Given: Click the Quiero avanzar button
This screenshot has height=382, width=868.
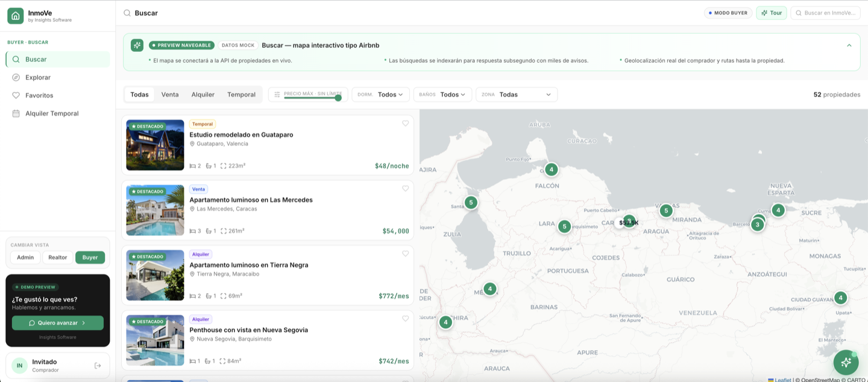Looking at the screenshot, I should click(x=58, y=323).
